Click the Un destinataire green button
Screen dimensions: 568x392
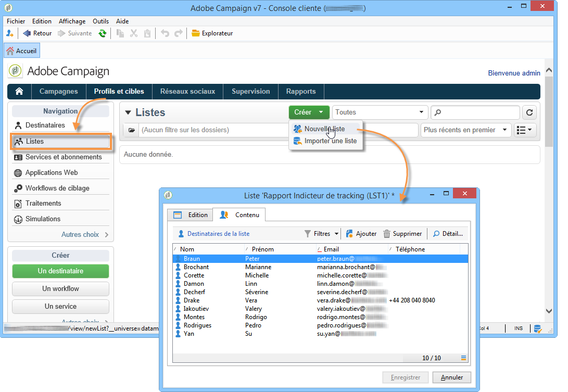[60, 271]
